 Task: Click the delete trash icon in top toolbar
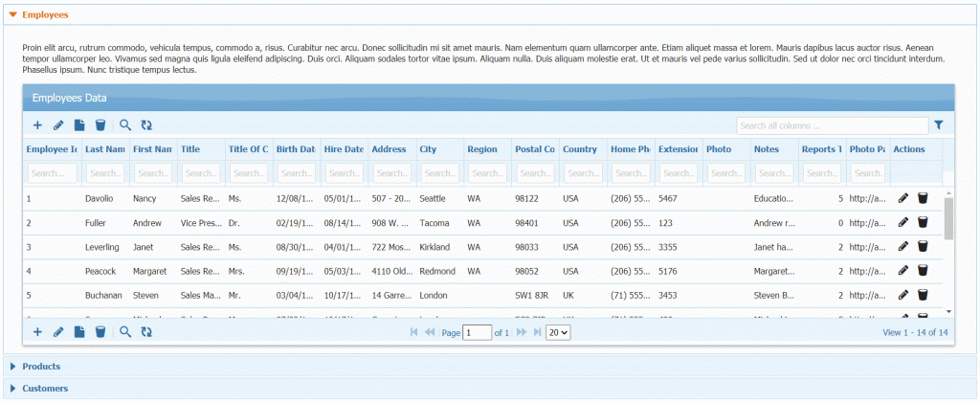point(100,124)
